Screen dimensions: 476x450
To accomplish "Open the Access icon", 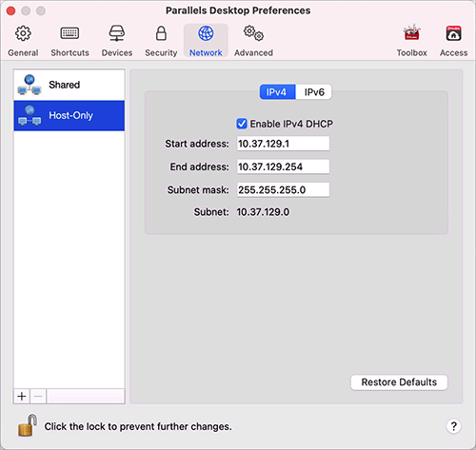I will pos(453,33).
